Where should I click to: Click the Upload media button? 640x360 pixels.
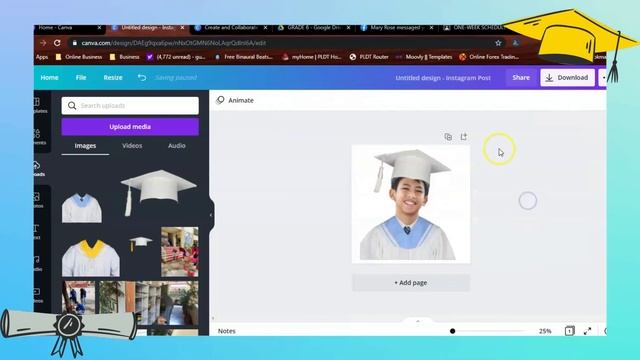coord(130,127)
